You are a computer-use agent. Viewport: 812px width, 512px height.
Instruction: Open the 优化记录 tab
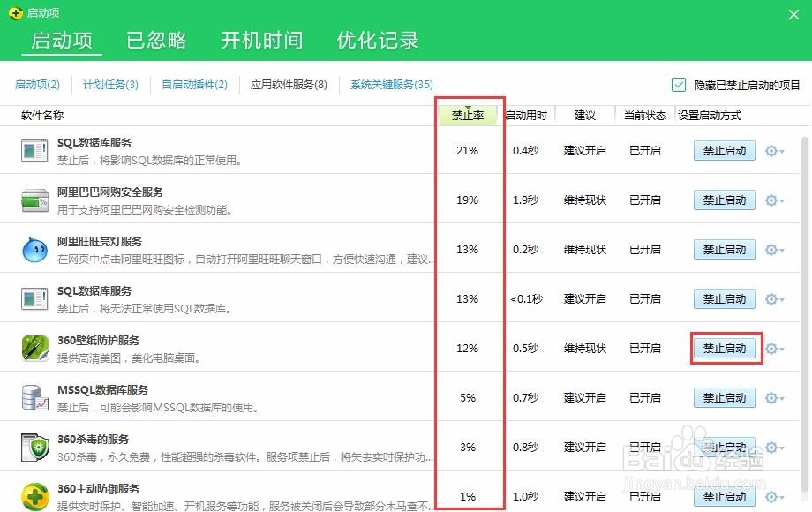click(378, 41)
